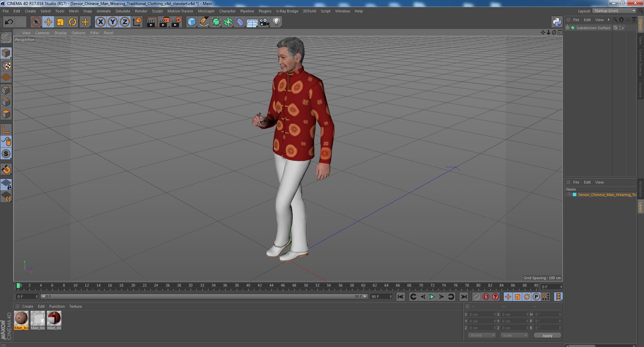Image resolution: width=644 pixels, height=347 pixels.
Task: Add a Cube primitive object
Action: 192,22
